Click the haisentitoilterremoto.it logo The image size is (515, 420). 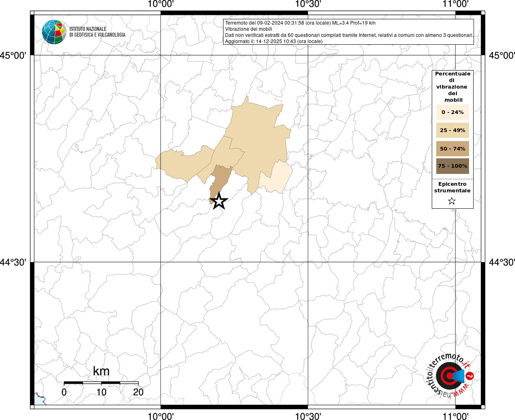click(451, 376)
